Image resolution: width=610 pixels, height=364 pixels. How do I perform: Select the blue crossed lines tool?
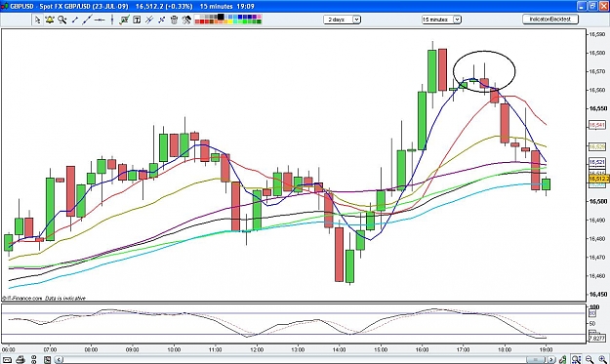[x=162, y=20]
